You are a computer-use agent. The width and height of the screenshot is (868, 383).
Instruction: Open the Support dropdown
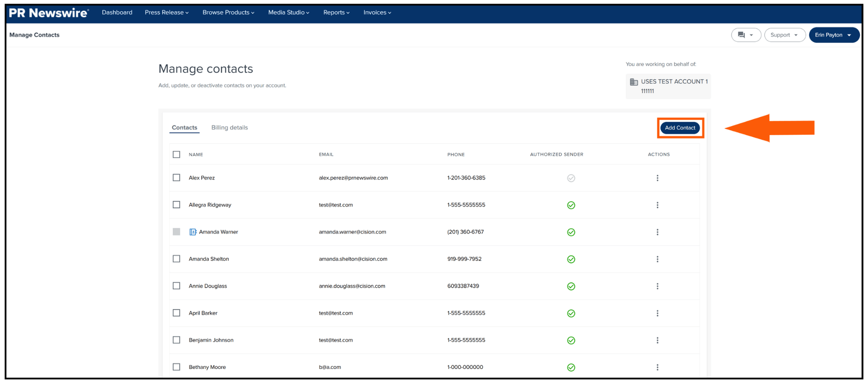point(784,35)
